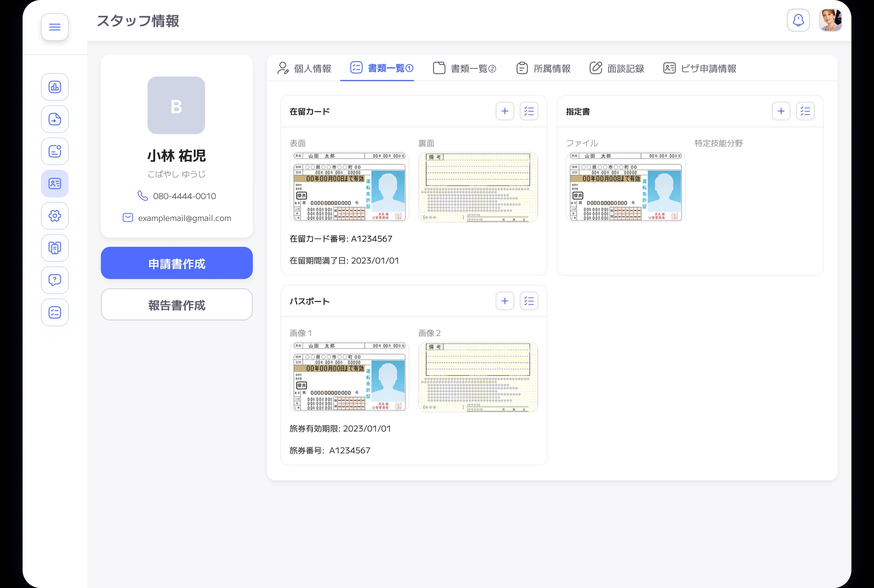
Task: Open the settings gear icon
Action: 55,216
